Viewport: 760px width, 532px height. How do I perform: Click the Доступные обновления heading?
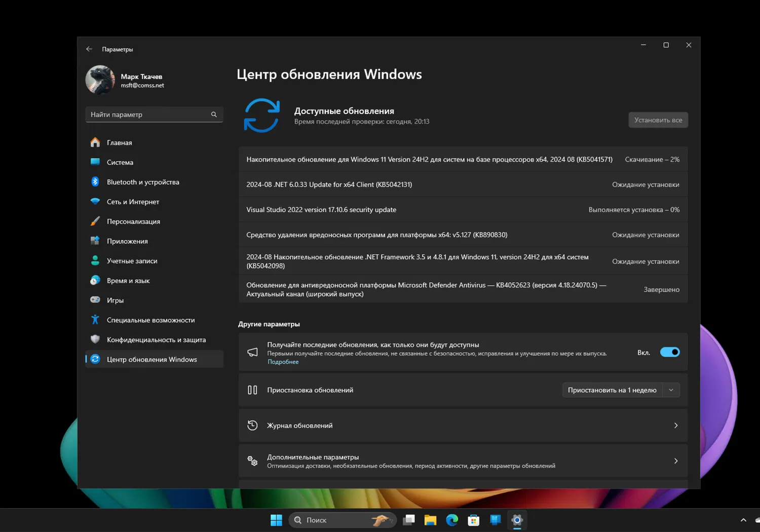[x=344, y=111]
